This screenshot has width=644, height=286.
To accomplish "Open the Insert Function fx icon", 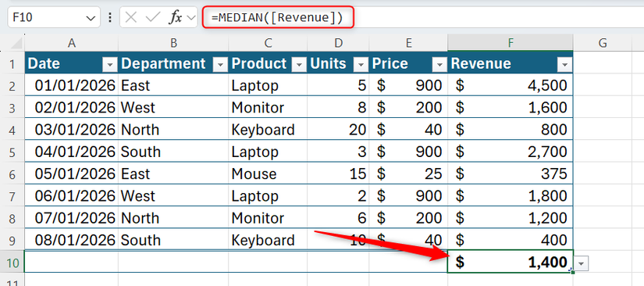I will click(x=176, y=18).
